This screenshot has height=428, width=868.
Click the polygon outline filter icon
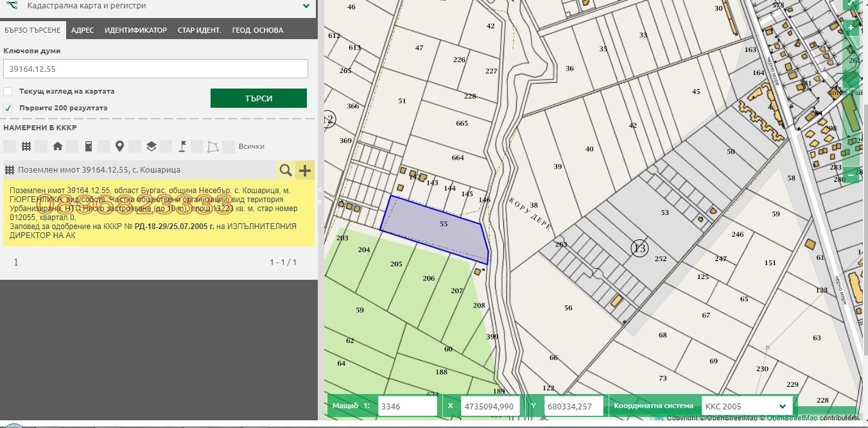[x=213, y=146]
